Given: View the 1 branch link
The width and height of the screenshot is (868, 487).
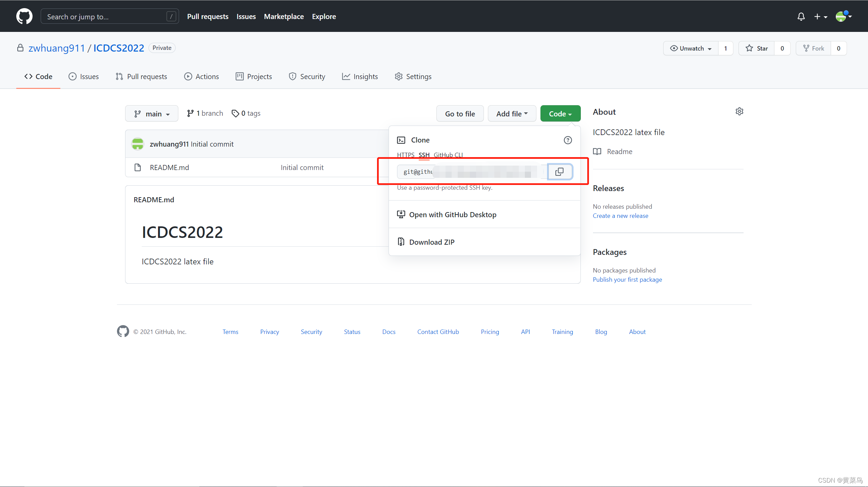Looking at the screenshot, I should tap(205, 113).
